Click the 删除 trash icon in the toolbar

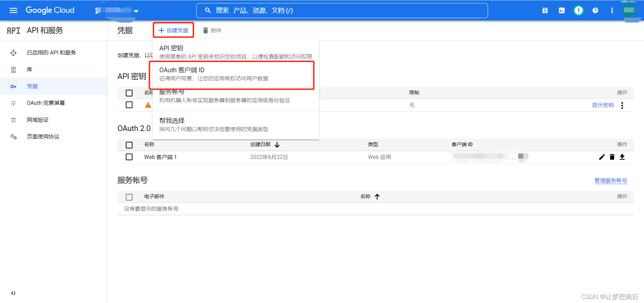coord(206,30)
